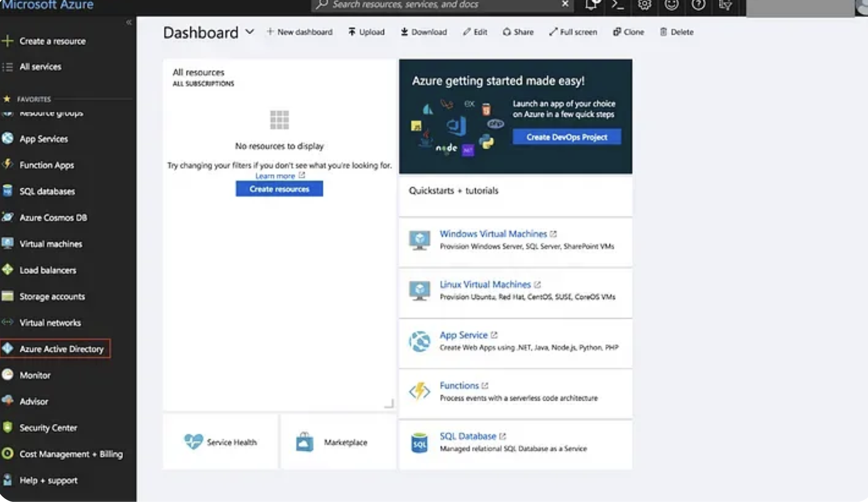
Task: Launch Cloud Shell from the top bar
Action: (618, 5)
